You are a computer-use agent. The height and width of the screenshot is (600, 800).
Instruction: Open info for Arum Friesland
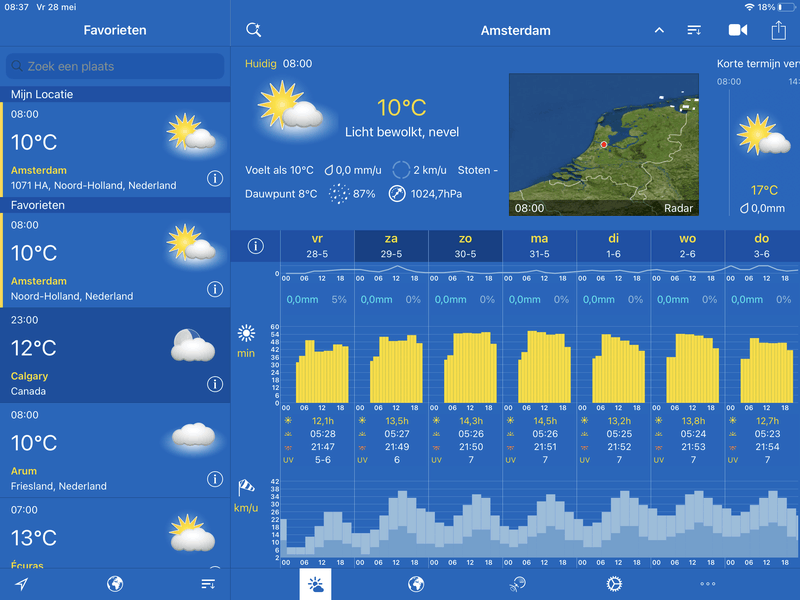[x=215, y=479]
